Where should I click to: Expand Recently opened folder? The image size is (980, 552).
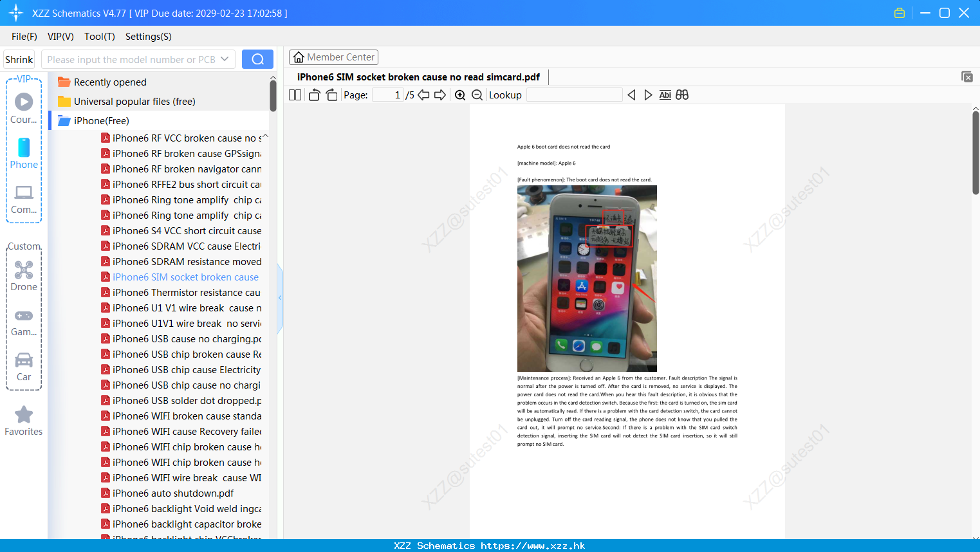click(110, 82)
